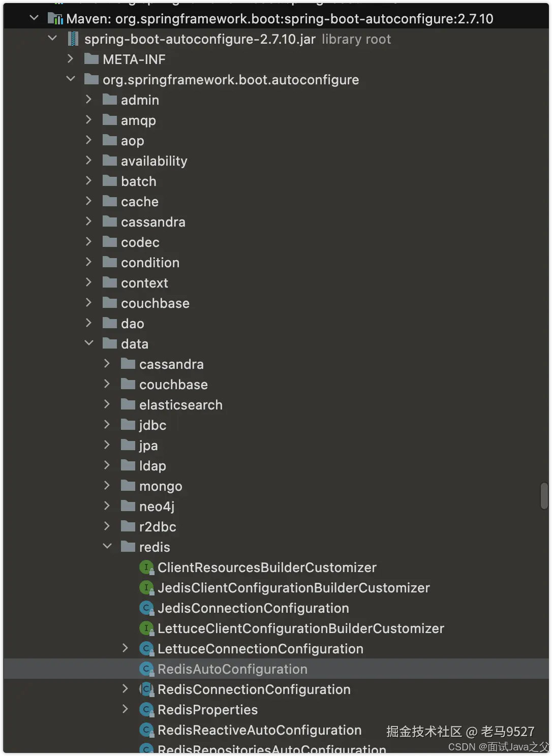Viewport: 552px width, 756px height.
Task: Click the abstract class icon of RedisConnectionConfiguration
Action: 146,689
